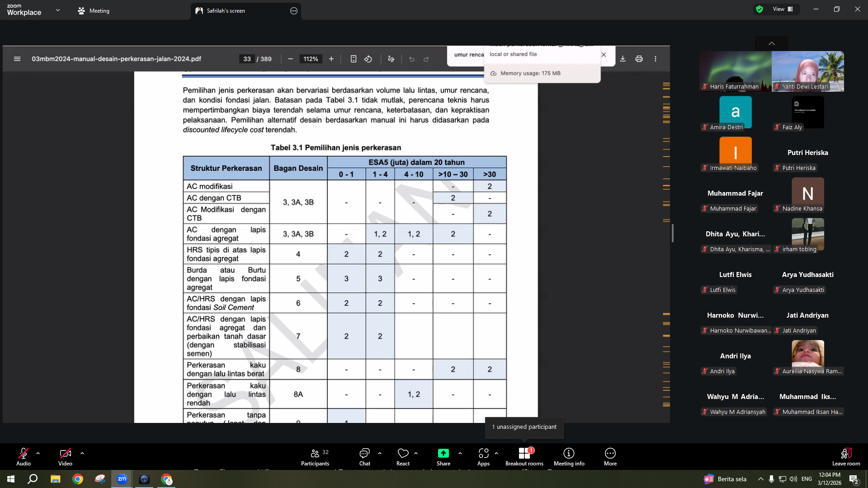The image size is (868, 488).
Task: Open the React emoji menu
Action: click(x=403, y=456)
